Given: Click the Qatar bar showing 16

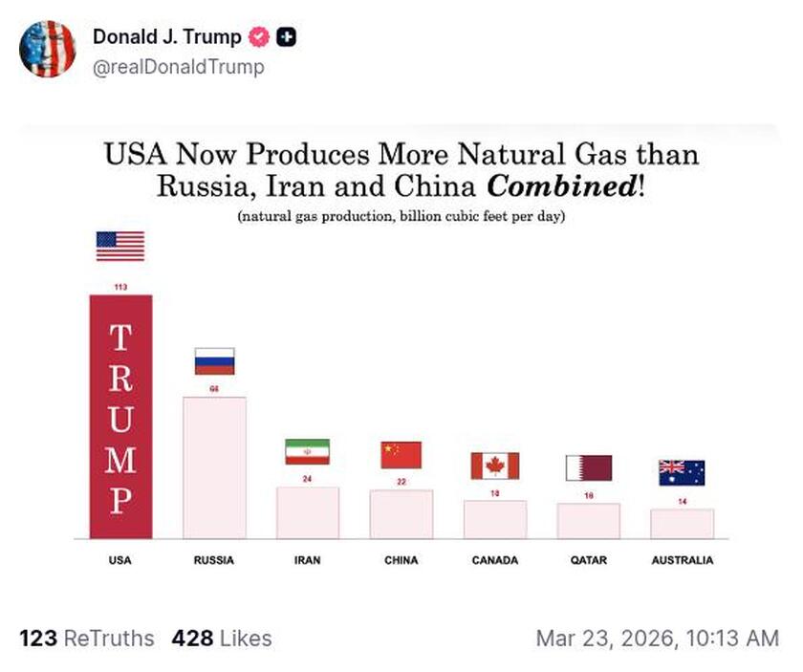Looking at the screenshot, I should [x=589, y=521].
